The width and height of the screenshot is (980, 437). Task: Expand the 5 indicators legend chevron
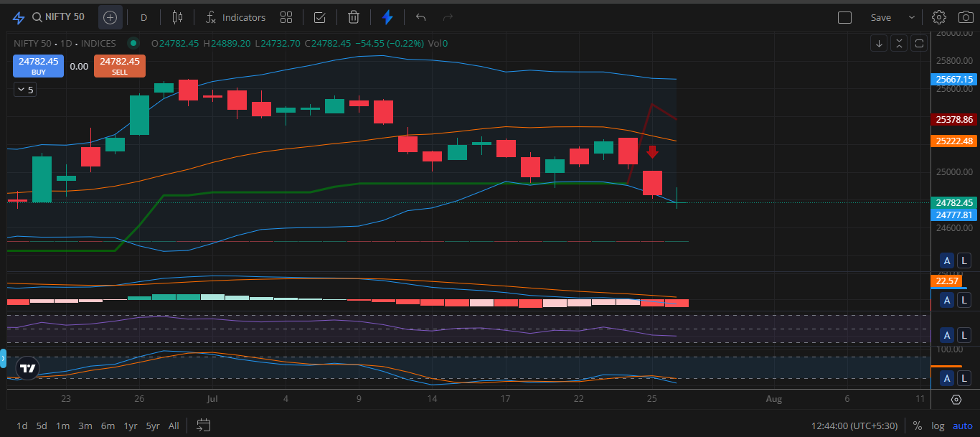[x=25, y=90]
